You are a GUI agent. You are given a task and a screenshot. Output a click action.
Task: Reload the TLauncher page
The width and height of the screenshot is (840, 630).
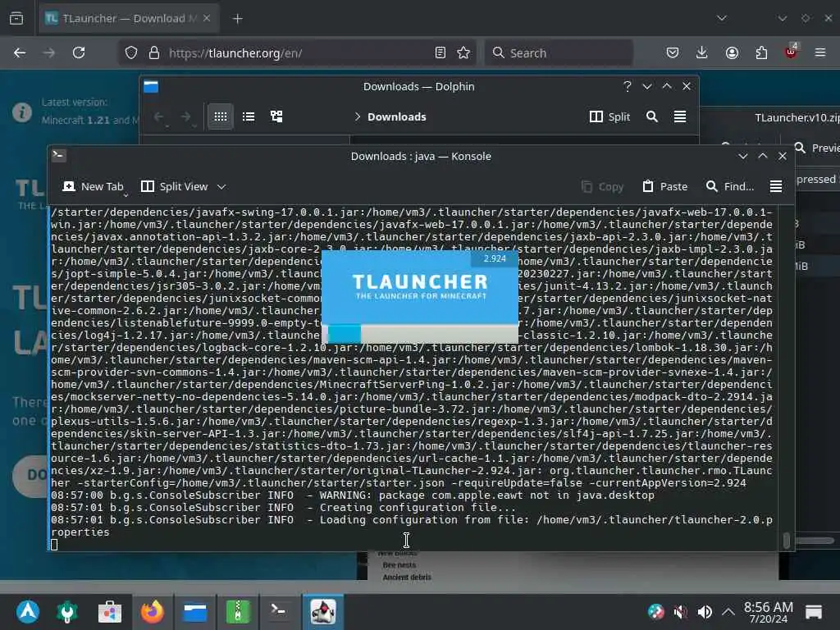pyautogui.click(x=79, y=52)
